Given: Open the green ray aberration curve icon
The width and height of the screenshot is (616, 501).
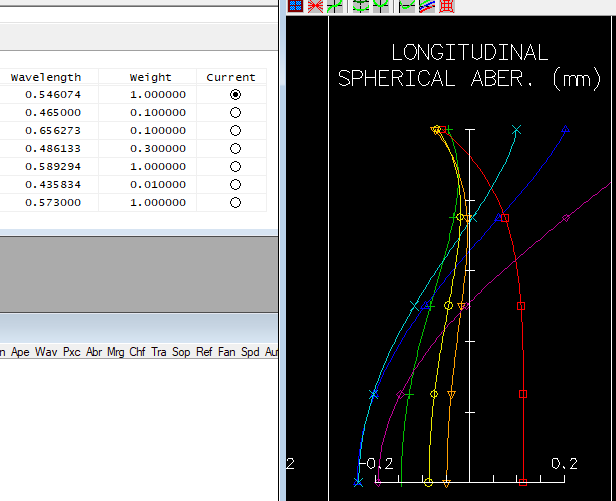Looking at the screenshot, I should pyautogui.click(x=335, y=6).
